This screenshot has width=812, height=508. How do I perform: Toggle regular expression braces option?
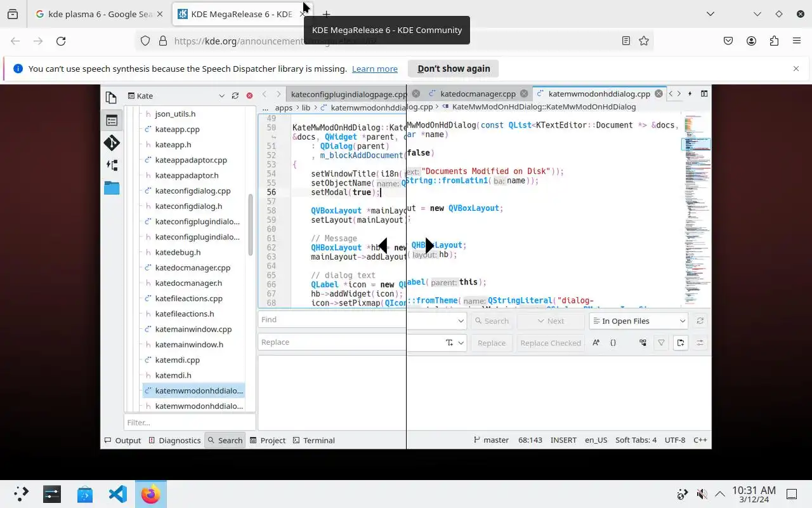(x=613, y=343)
